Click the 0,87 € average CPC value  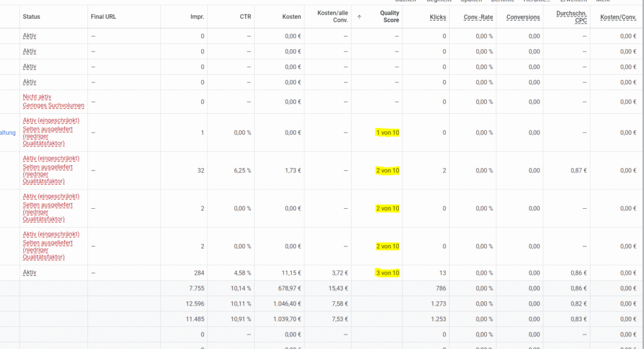coord(579,170)
